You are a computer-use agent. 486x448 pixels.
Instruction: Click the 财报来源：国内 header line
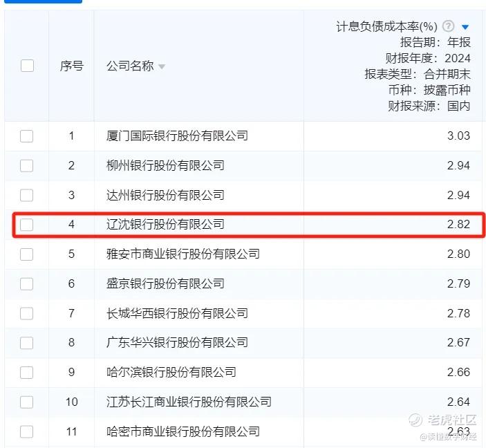click(x=429, y=106)
